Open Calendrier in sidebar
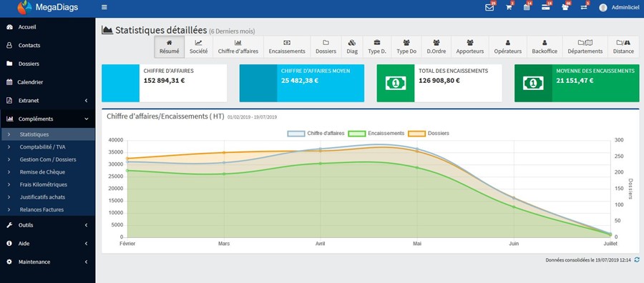 coord(48,82)
